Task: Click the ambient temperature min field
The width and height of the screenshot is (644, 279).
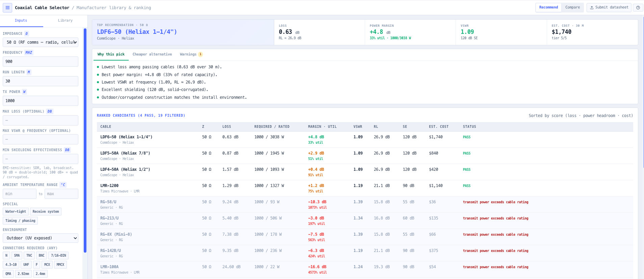Action: [20, 194]
